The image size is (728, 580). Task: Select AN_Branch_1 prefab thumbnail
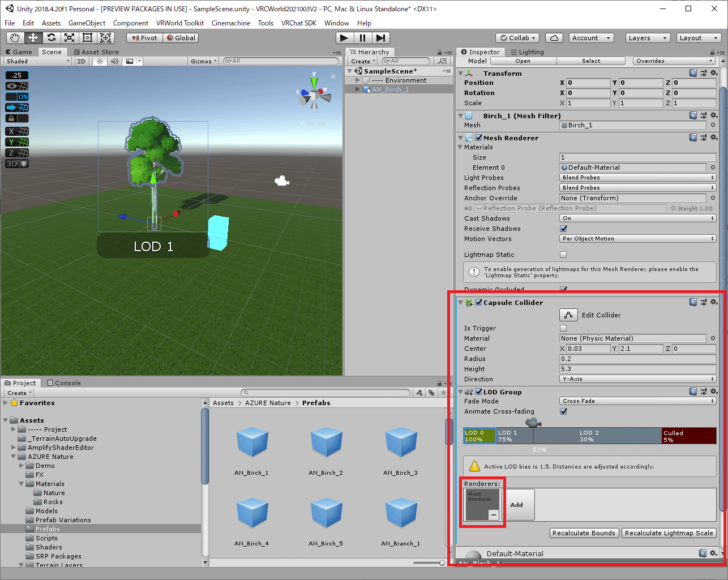[x=401, y=513]
